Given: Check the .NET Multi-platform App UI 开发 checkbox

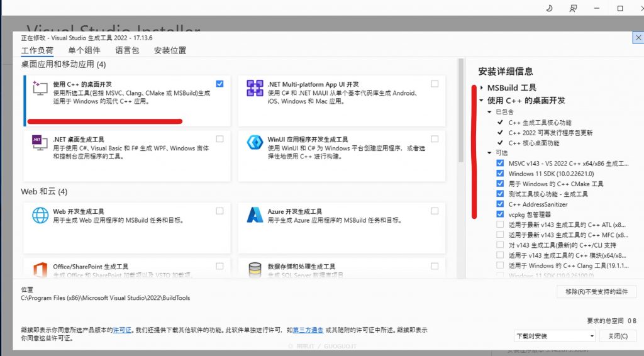Looking at the screenshot, I should click(x=435, y=84).
